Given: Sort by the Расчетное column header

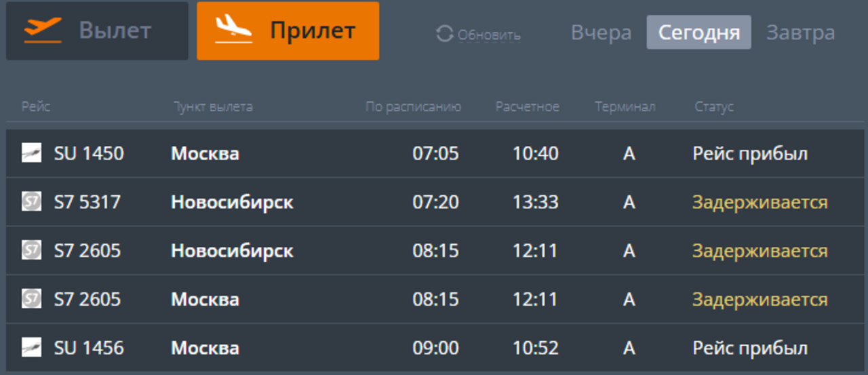Looking at the screenshot, I should (x=527, y=107).
